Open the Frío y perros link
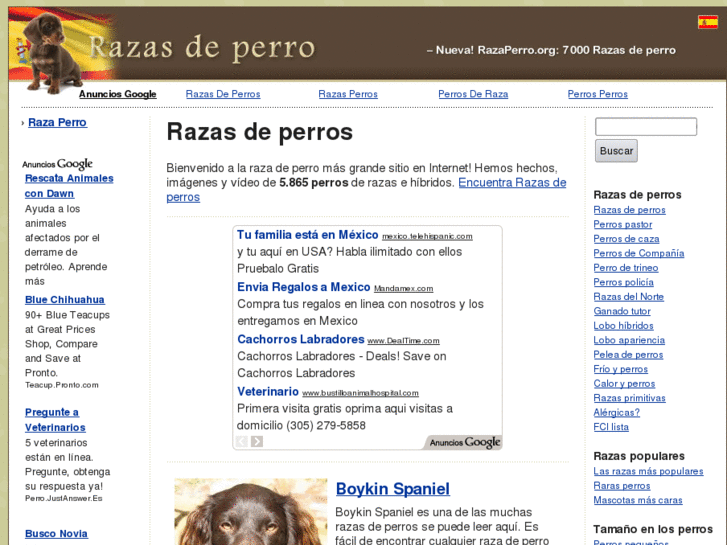 pyautogui.click(x=621, y=369)
